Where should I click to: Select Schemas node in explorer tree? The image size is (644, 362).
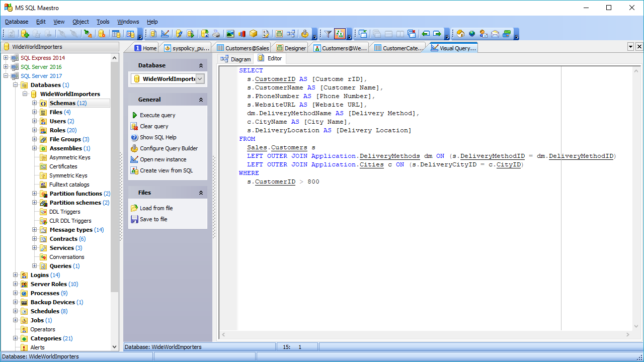(62, 103)
